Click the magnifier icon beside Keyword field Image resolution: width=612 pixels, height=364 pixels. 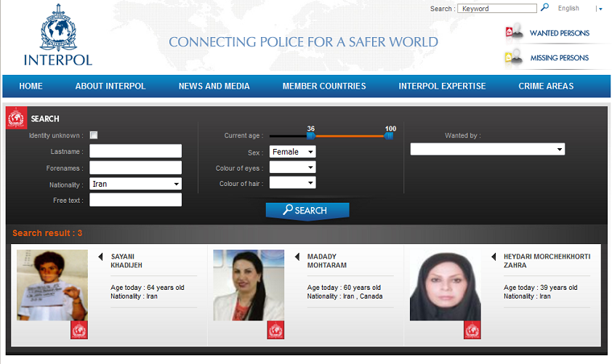tap(544, 8)
